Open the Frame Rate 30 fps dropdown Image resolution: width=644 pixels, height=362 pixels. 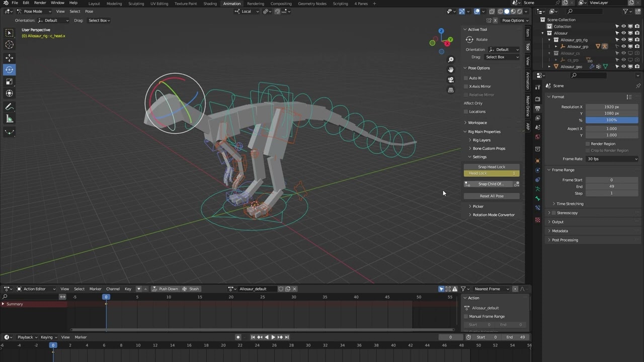pyautogui.click(x=612, y=159)
